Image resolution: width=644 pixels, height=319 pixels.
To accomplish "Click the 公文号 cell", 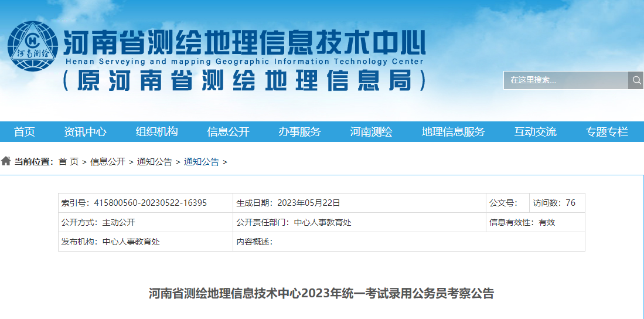I will pyautogui.click(x=507, y=203).
